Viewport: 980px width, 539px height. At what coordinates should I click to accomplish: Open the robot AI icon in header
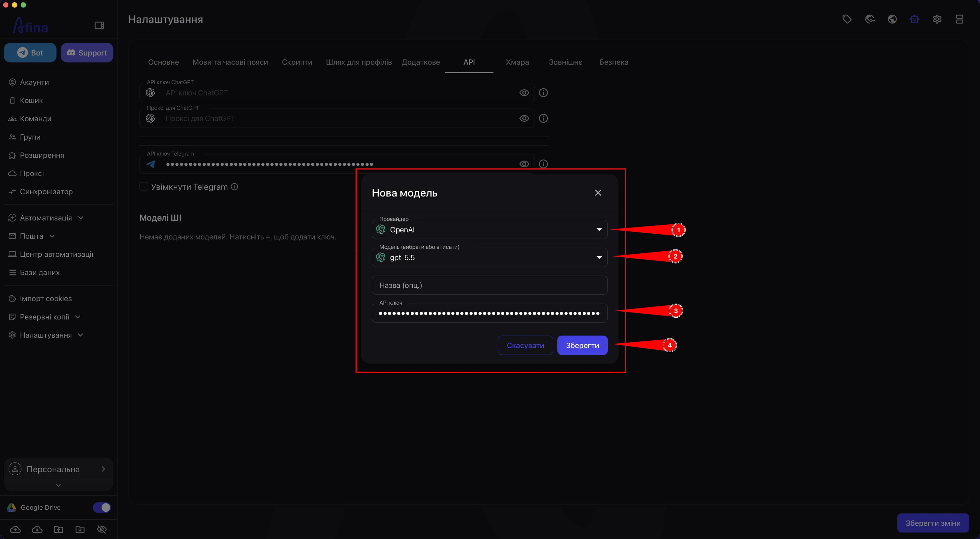(x=915, y=19)
